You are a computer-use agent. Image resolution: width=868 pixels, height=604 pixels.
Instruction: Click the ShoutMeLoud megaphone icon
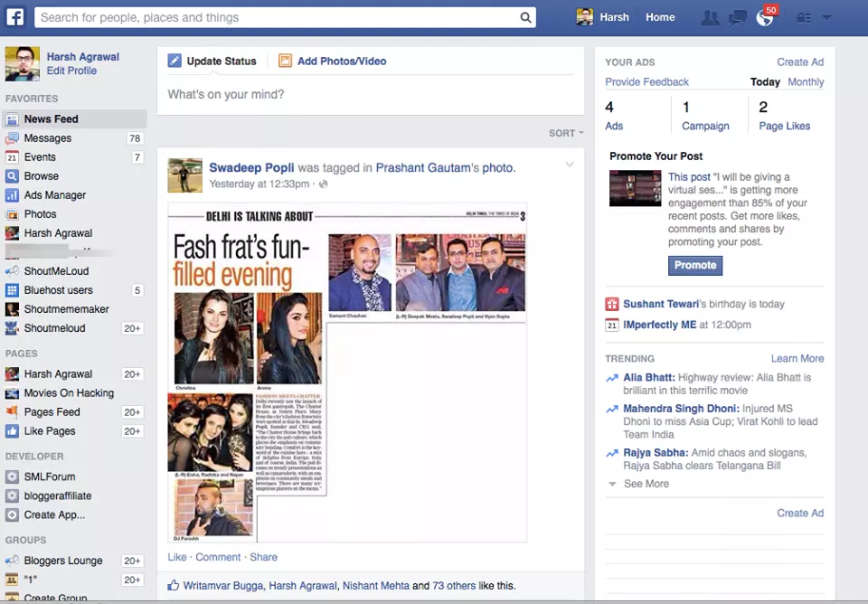point(12,271)
